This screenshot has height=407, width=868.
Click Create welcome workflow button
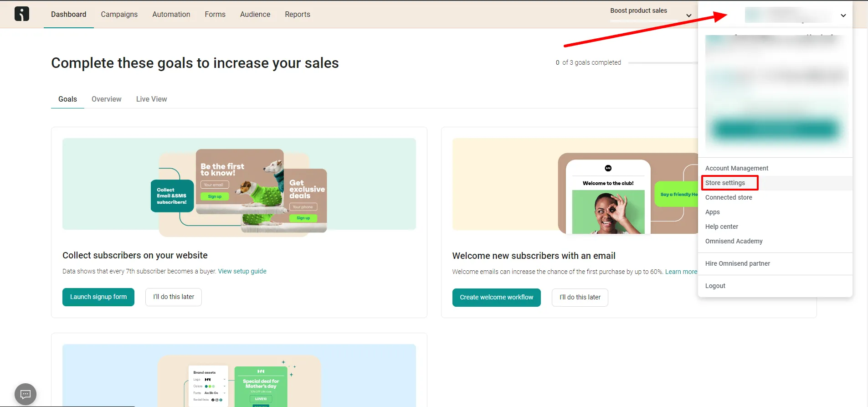[497, 298]
